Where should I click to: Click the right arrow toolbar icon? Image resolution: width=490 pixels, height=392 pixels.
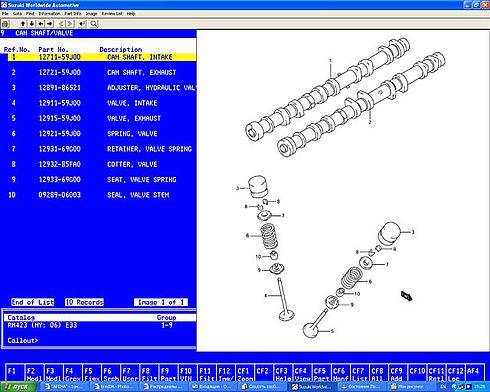[50, 24]
